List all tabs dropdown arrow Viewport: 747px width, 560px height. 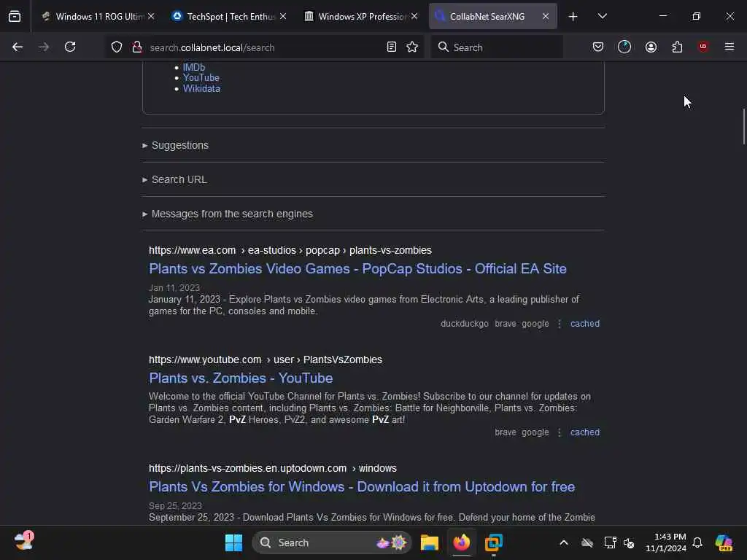point(602,16)
